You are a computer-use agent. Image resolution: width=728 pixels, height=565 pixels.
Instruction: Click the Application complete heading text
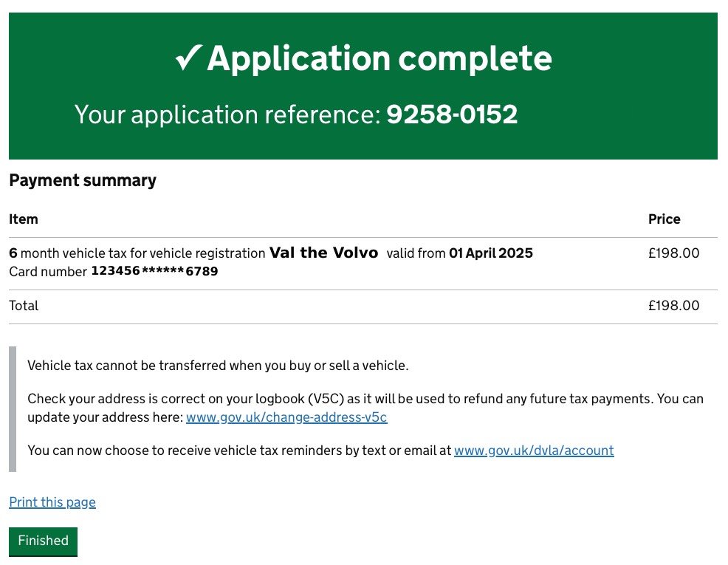coord(380,59)
